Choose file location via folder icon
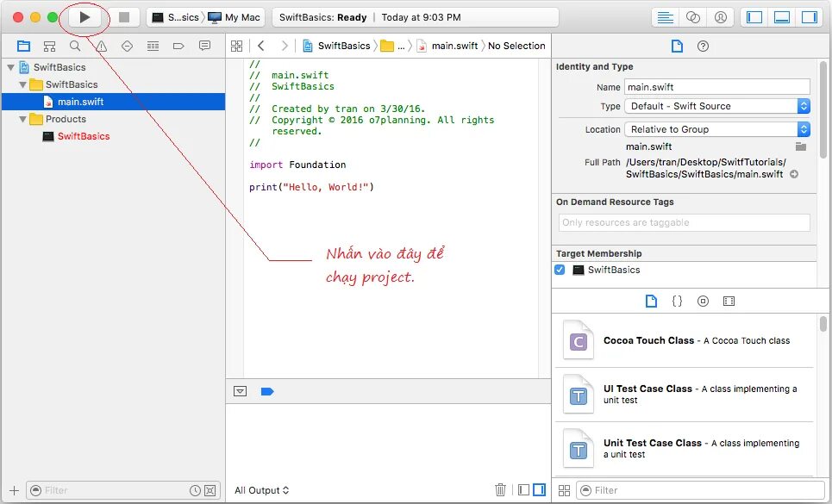The width and height of the screenshot is (832, 504). tap(801, 146)
